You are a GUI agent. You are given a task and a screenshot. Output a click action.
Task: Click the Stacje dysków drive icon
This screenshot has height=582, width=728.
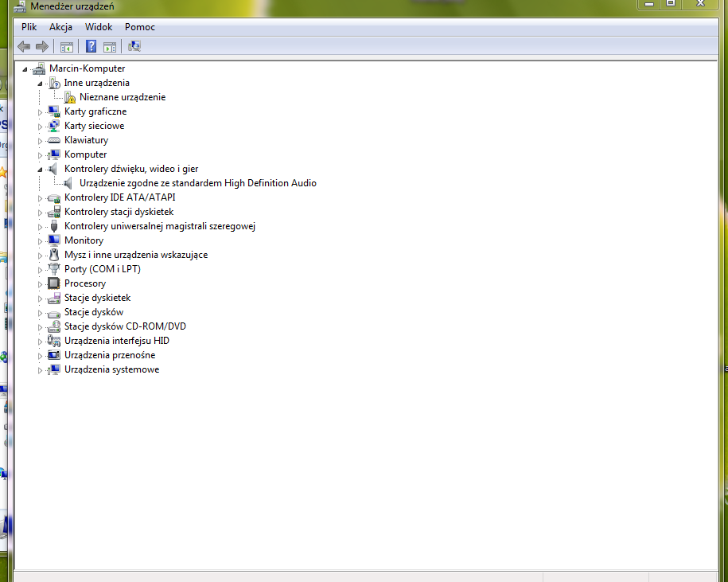54,313
